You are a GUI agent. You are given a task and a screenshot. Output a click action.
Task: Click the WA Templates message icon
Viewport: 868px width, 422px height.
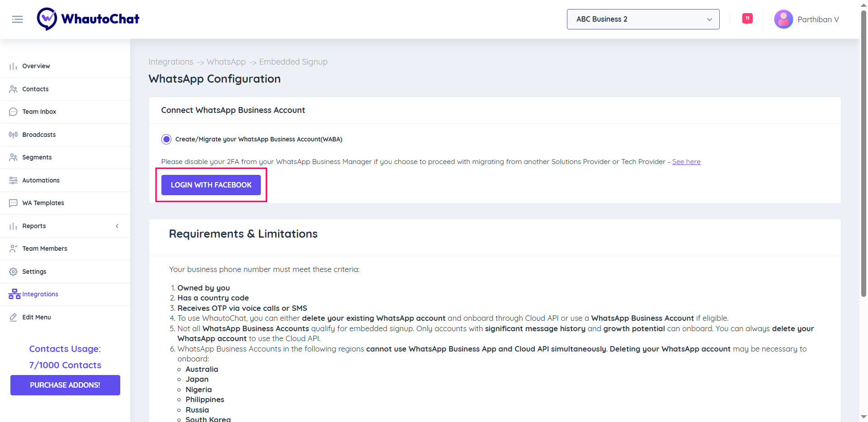[x=13, y=203]
